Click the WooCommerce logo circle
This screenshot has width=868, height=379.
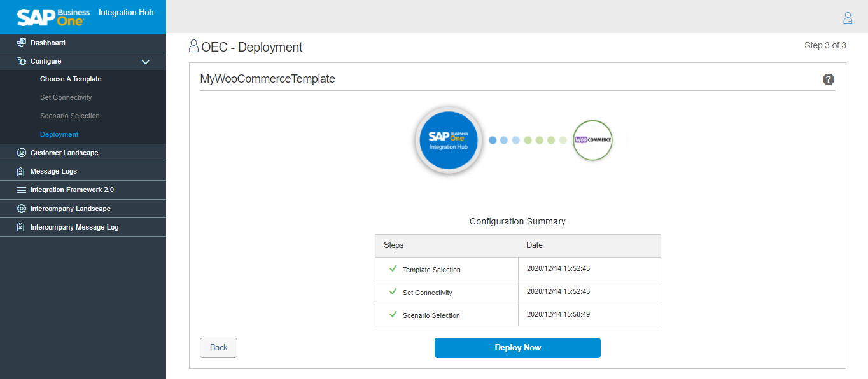coord(592,140)
